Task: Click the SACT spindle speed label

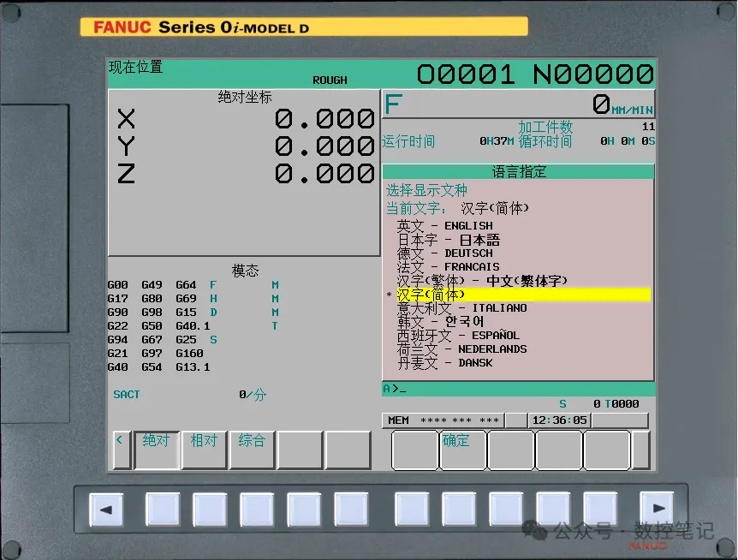Action: coord(127,395)
